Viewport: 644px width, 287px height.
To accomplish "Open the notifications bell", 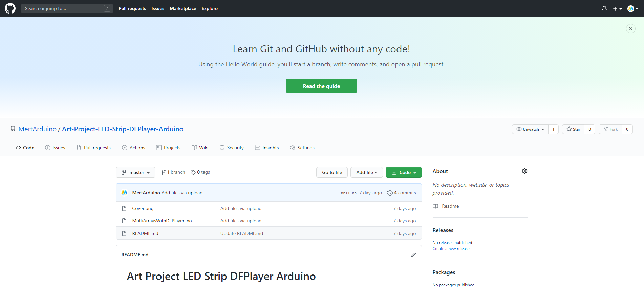I will coord(604,9).
